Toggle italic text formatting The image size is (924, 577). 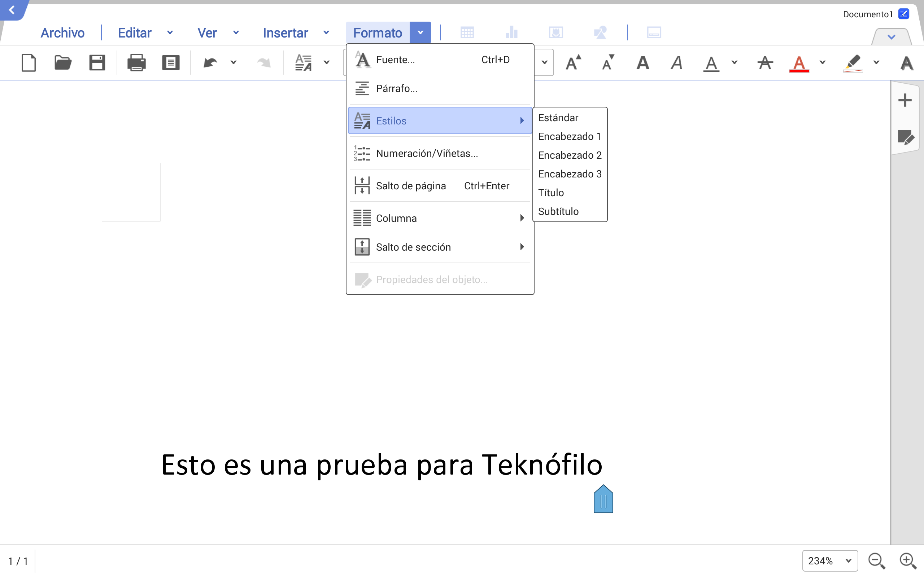click(677, 63)
